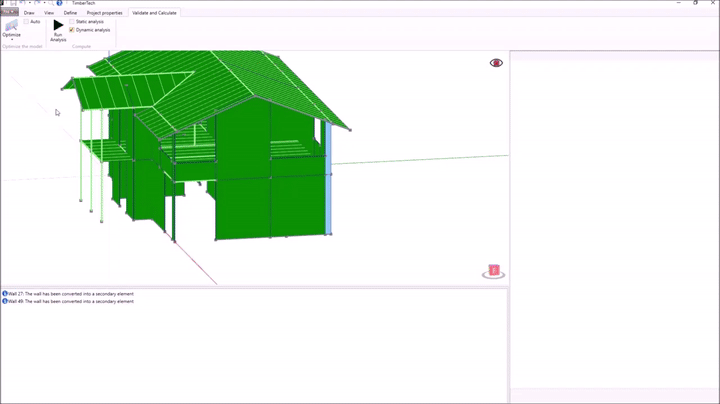Image resolution: width=720 pixels, height=404 pixels.
Task: Click the info icon beside Wall 27 message
Action: 4,294
